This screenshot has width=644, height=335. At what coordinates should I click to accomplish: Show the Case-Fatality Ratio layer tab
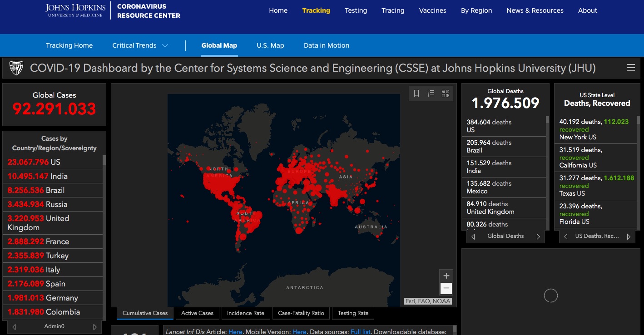tap(301, 313)
